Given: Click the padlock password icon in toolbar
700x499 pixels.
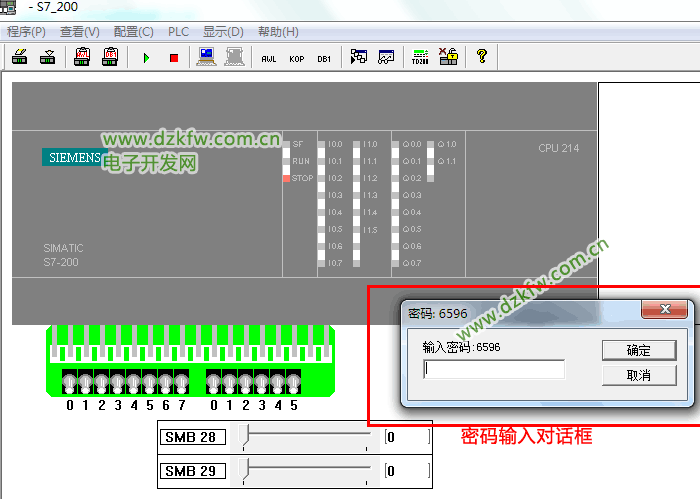Looking at the screenshot, I should [x=448, y=57].
